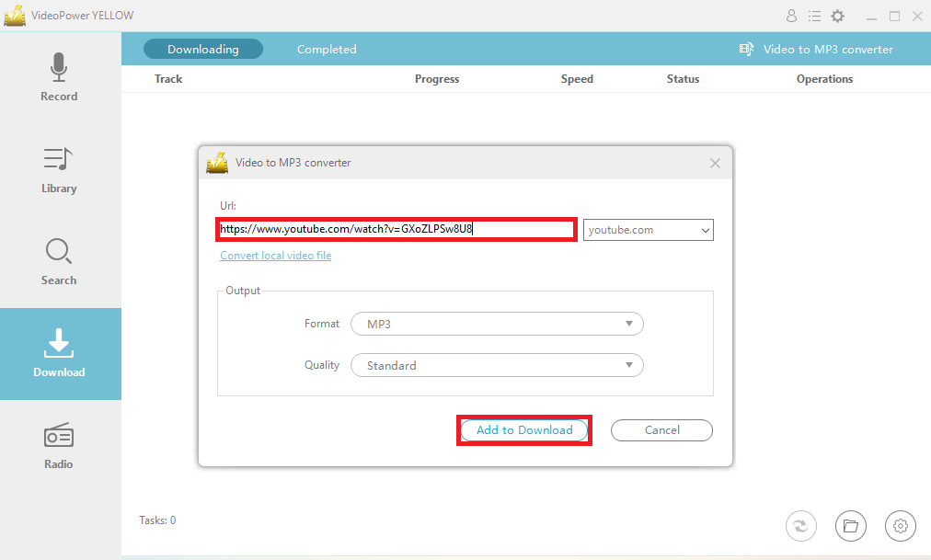Select the Download section in the sidebar

pyautogui.click(x=60, y=353)
